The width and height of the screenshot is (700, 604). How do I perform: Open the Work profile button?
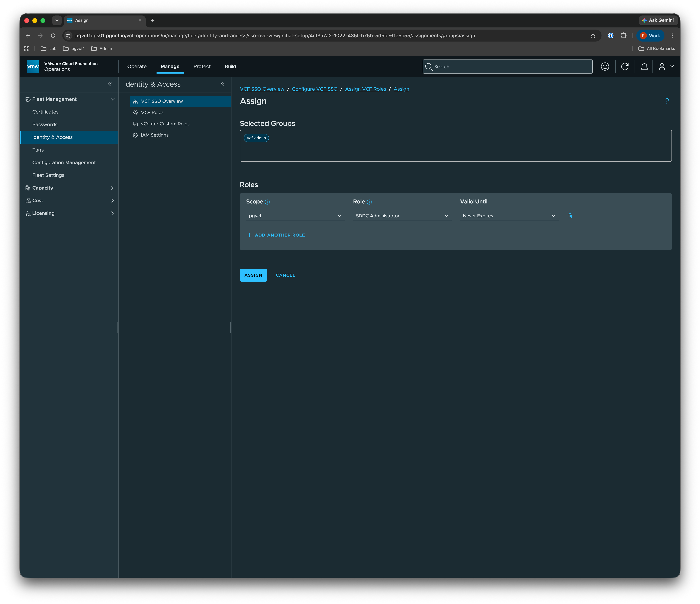(650, 36)
